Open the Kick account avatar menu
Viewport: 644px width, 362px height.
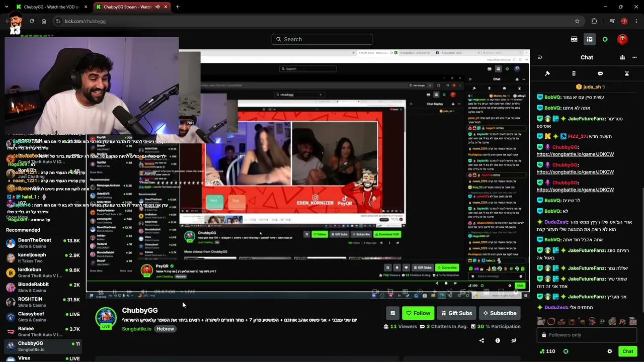pos(622,39)
